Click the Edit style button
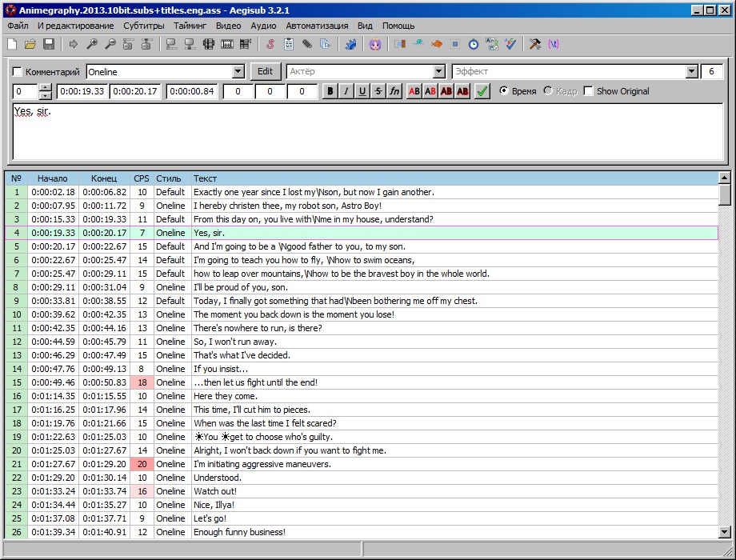This screenshot has height=560, width=736. point(266,71)
